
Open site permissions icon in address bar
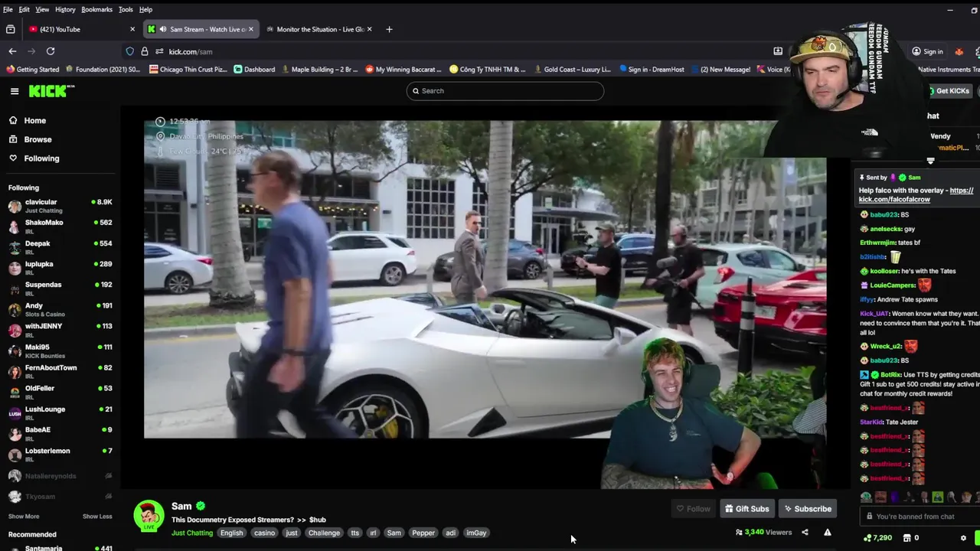point(159,51)
